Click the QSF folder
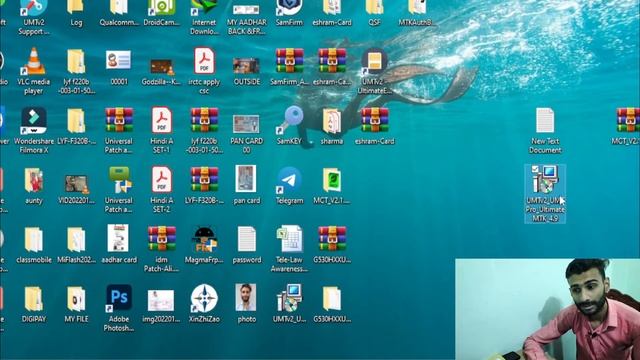The image size is (640, 360). (374, 7)
